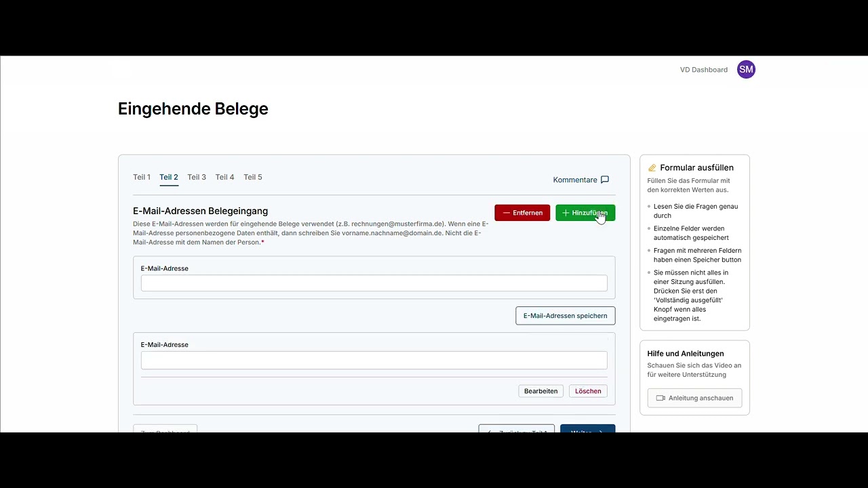This screenshot has width=868, height=488.
Task: Focus the upper E-Mail-Adresse input field
Action: point(374,283)
